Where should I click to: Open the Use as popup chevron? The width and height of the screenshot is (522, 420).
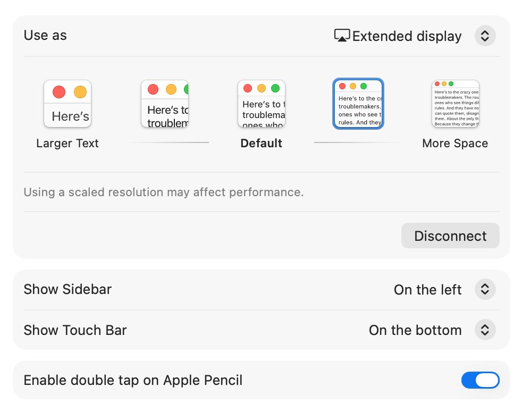pyautogui.click(x=485, y=36)
